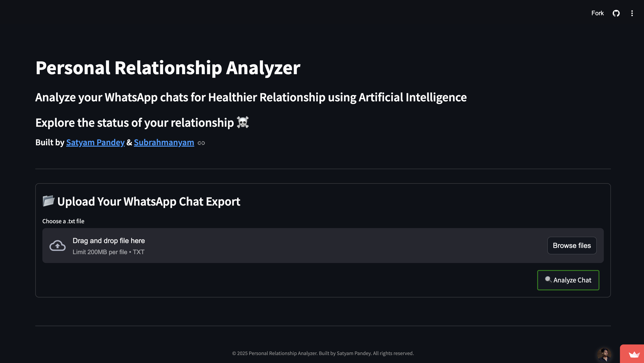Open Satyam Pandey's profile link
The width and height of the screenshot is (644, 363).
(95, 142)
